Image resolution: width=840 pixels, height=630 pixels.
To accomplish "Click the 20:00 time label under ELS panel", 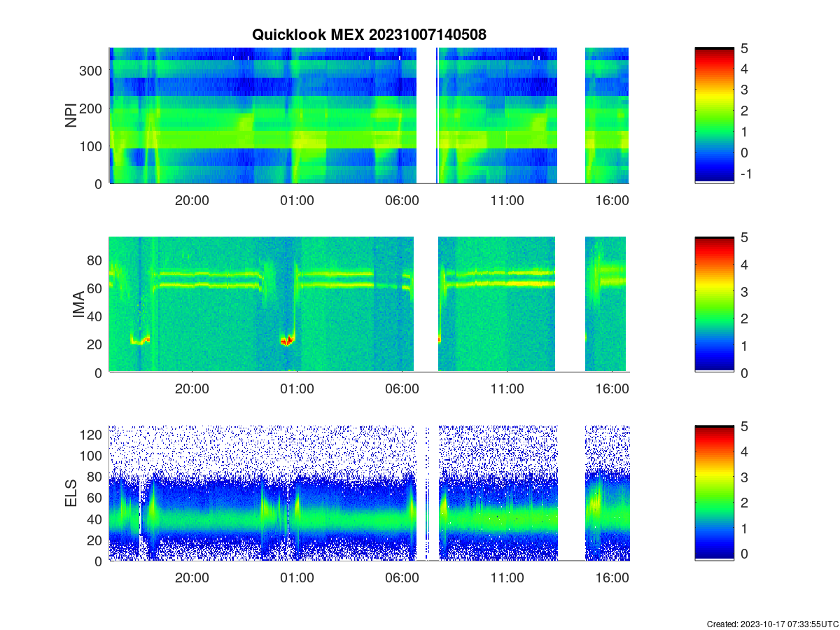I will pos(192,577).
